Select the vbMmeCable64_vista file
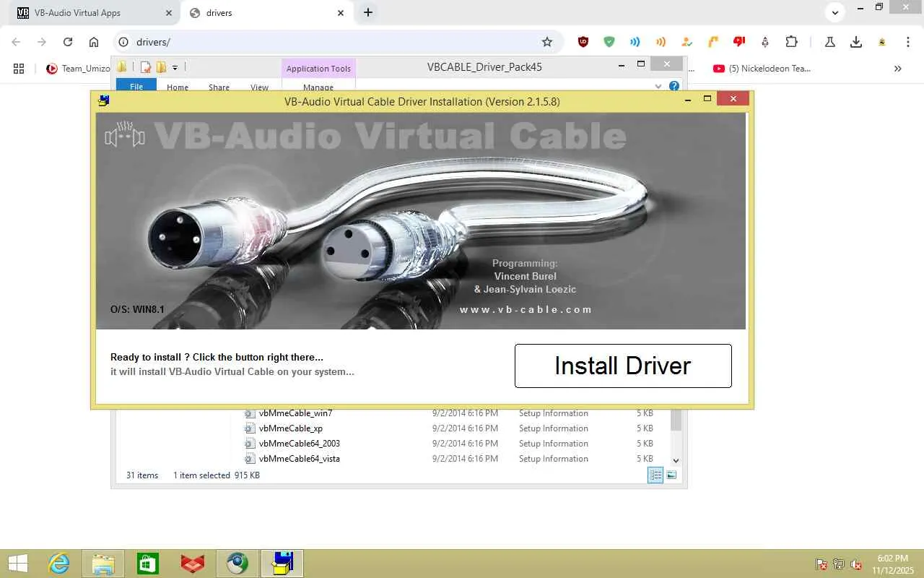Image resolution: width=924 pixels, height=578 pixels. pos(300,459)
